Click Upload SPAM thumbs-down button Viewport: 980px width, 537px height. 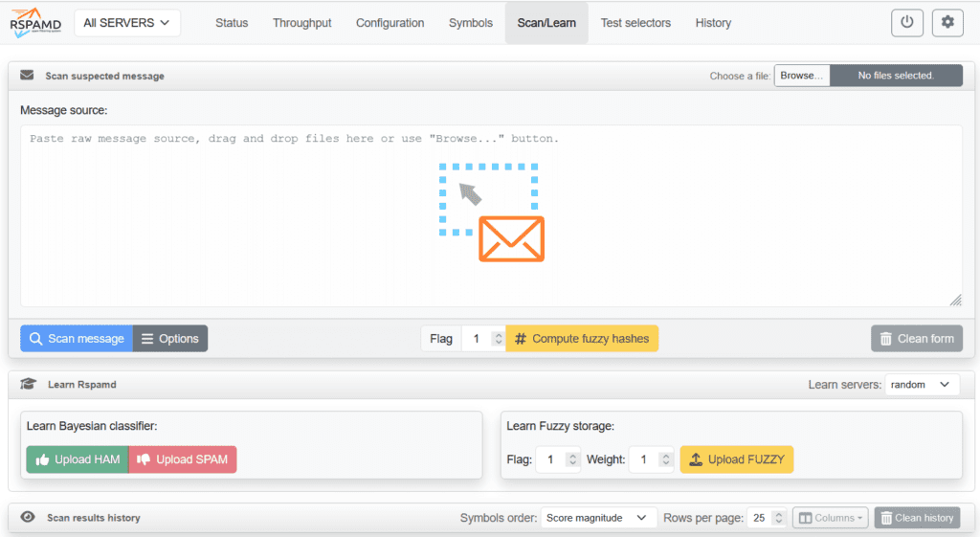182,459
